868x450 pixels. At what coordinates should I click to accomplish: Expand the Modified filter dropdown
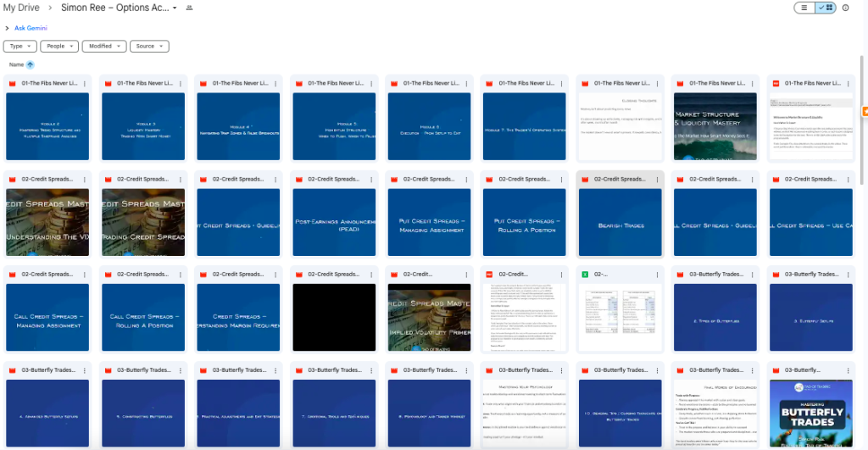tap(105, 46)
